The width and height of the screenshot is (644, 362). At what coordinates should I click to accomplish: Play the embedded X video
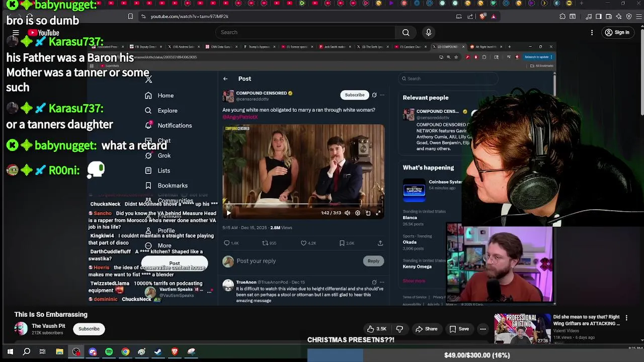(x=228, y=213)
